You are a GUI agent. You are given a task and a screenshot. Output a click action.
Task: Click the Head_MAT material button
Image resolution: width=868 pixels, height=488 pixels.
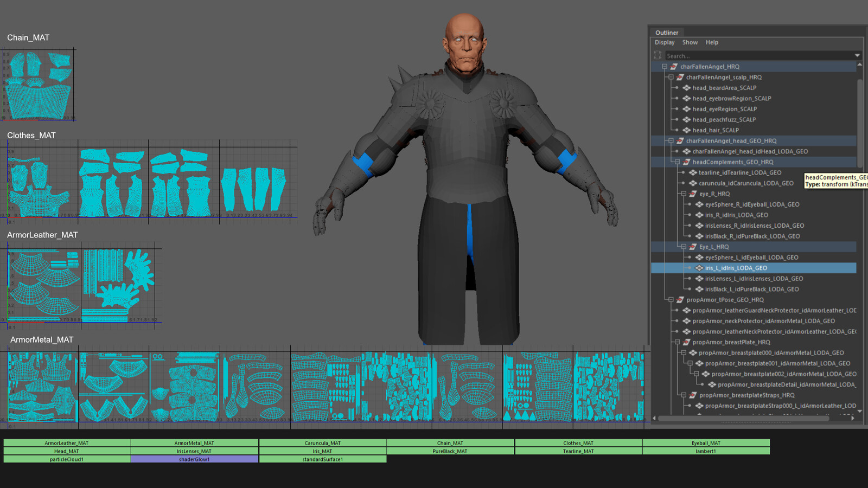click(67, 451)
